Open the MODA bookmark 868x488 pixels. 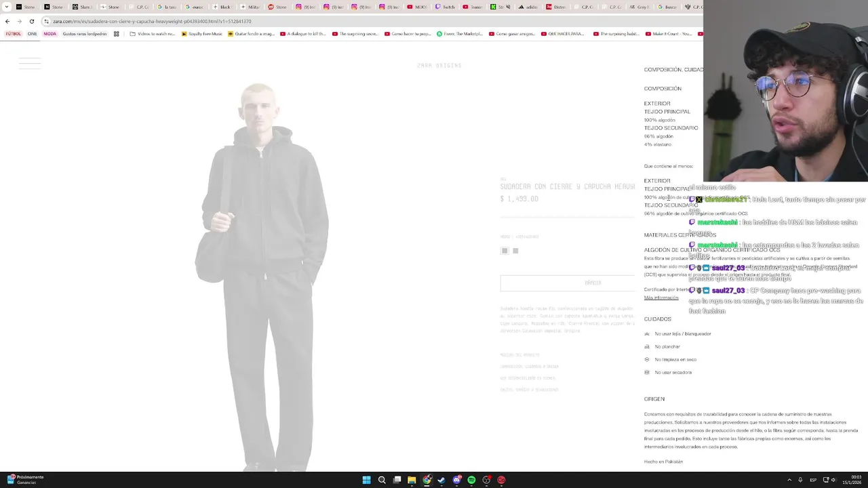pyautogui.click(x=50, y=34)
